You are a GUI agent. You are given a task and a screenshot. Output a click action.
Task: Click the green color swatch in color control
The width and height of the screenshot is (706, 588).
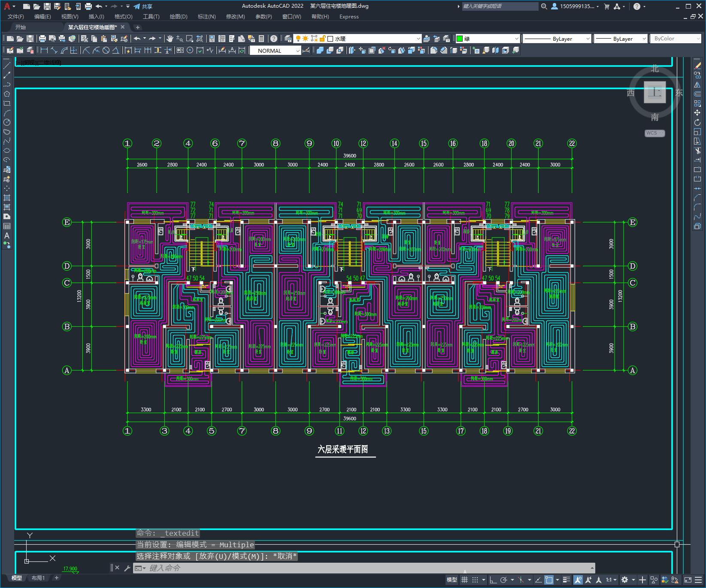[x=460, y=39]
